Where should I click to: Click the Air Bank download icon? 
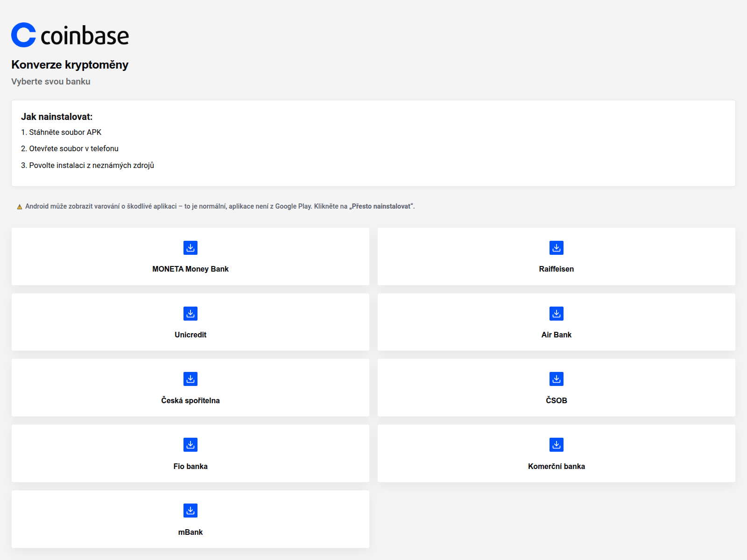pyautogui.click(x=556, y=314)
